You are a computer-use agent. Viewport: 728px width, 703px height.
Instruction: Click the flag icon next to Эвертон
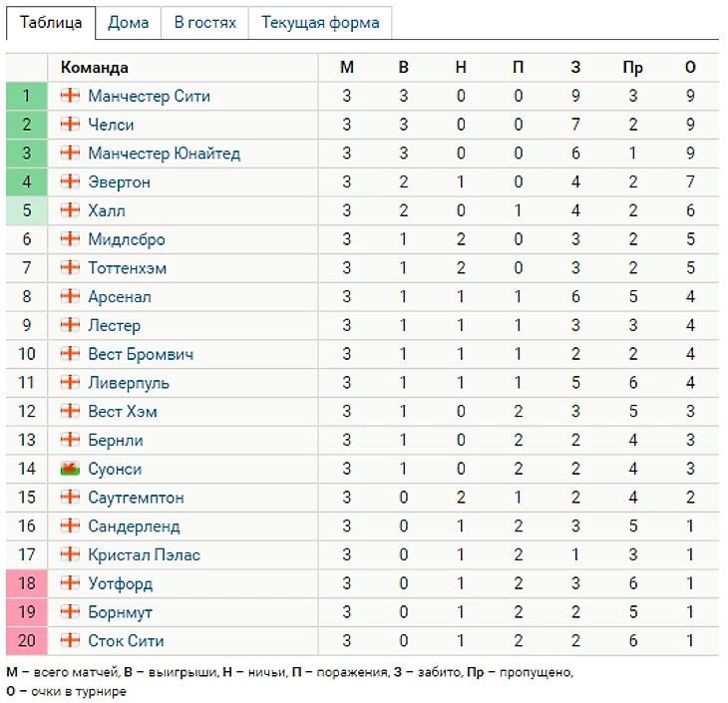point(70,182)
